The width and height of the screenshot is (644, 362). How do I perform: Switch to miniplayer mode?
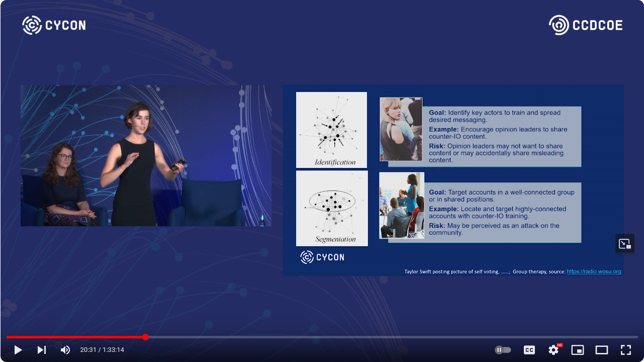click(578, 350)
